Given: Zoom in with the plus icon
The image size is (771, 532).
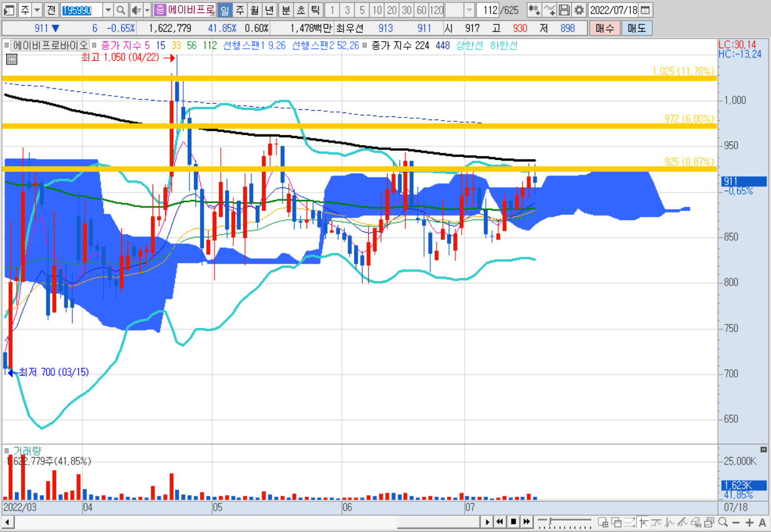Looking at the screenshot, I should (750, 523).
